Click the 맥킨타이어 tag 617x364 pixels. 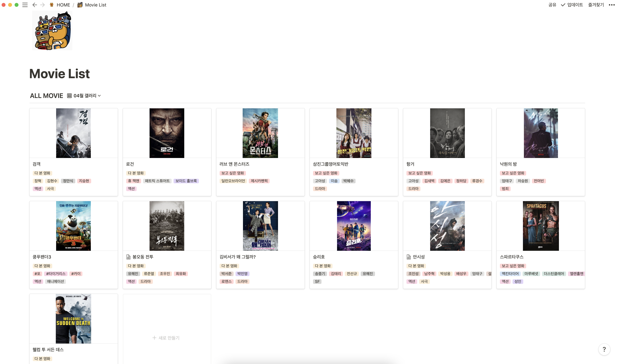tap(510, 273)
